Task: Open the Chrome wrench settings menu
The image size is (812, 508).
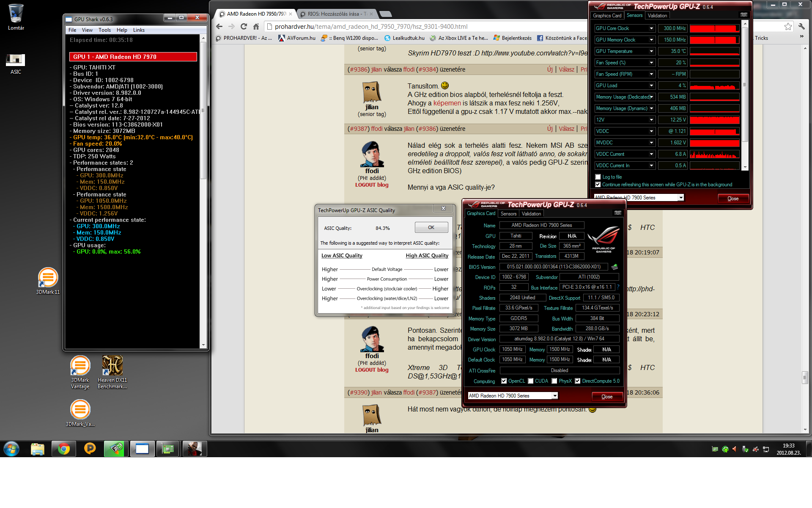Action: click(x=801, y=27)
